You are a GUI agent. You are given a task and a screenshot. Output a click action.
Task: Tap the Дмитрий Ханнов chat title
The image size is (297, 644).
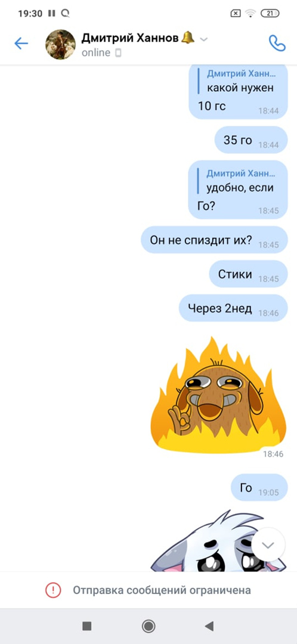point(131,38)
